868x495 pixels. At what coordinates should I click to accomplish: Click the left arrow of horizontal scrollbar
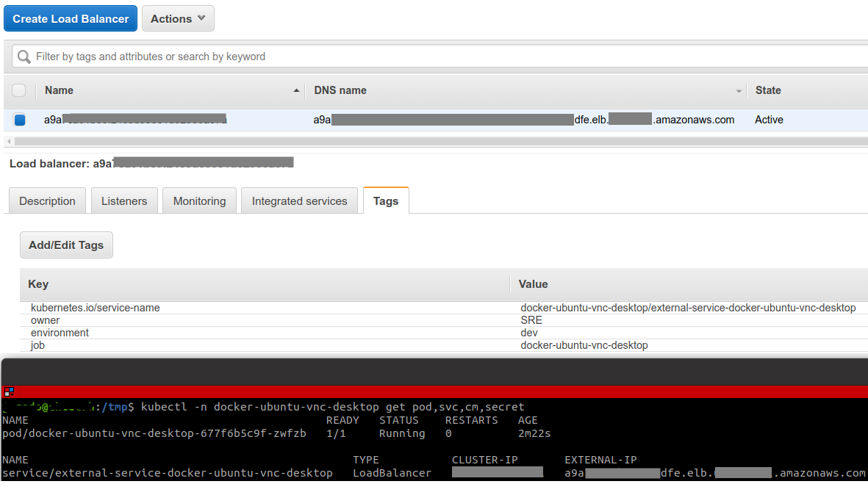8,141
